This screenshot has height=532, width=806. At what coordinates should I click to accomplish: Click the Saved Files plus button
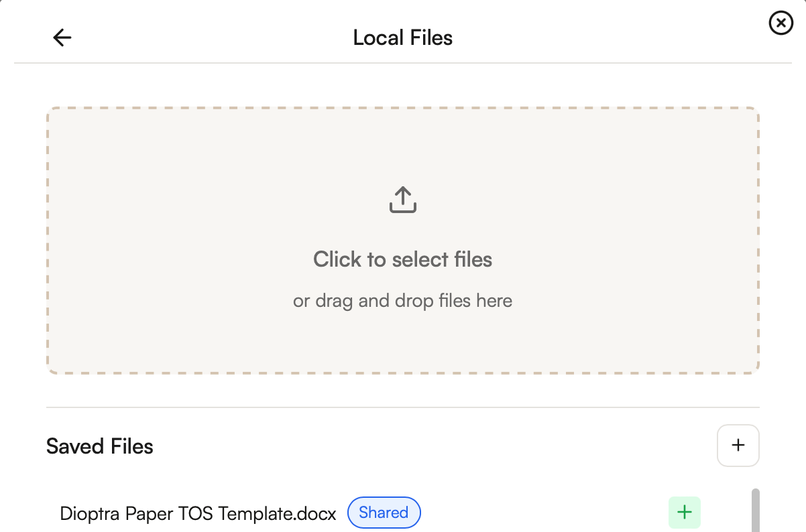click(738, 445)
